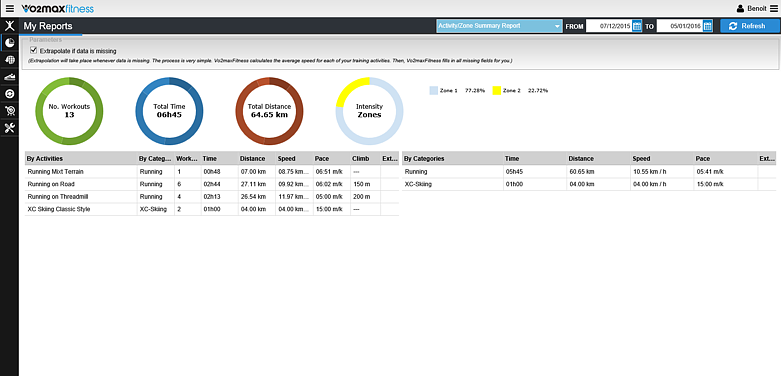Open the TO date calendar picker
Viewport: 781px width, 376px height.
[x=708, y=26]
